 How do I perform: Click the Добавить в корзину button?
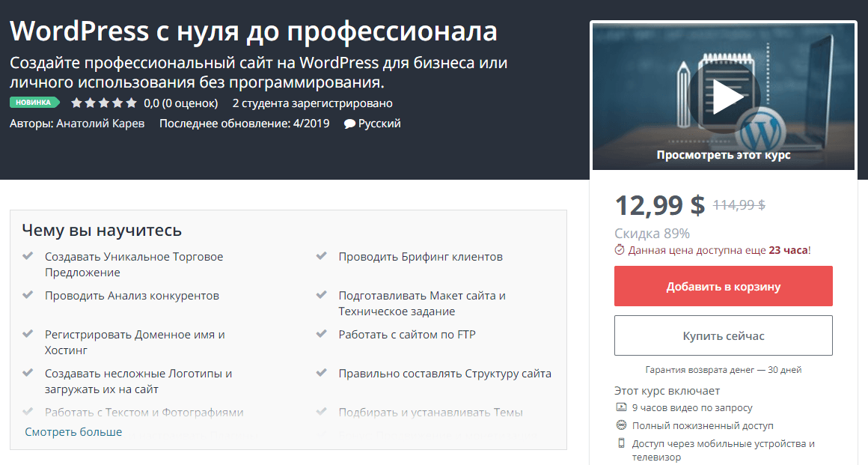click(723, 286)
